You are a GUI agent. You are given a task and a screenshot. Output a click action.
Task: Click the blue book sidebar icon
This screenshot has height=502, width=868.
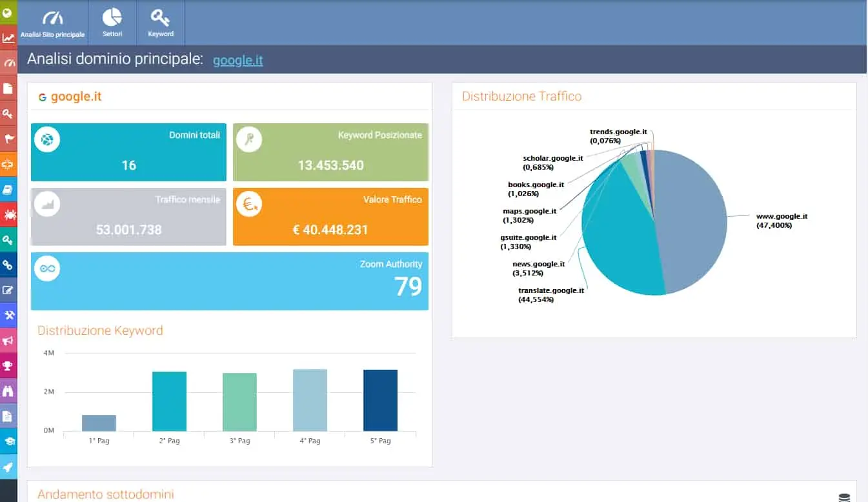[8, 189]
